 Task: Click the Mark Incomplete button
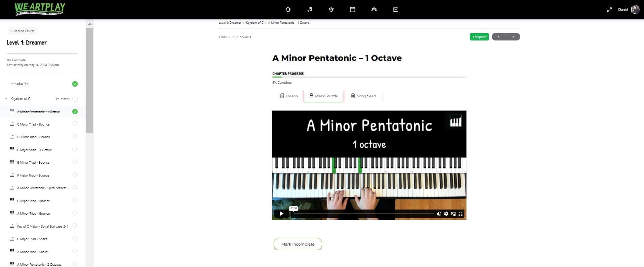pos(298,244)
